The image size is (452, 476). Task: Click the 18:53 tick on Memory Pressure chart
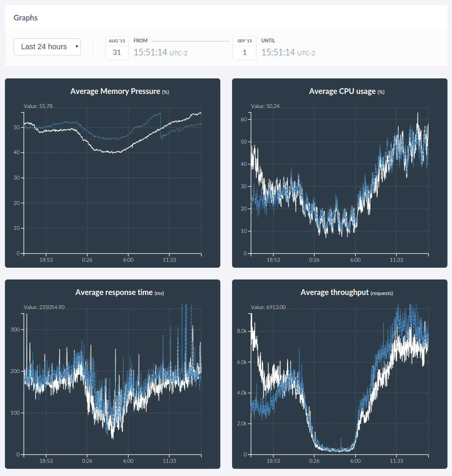[46, 260]
